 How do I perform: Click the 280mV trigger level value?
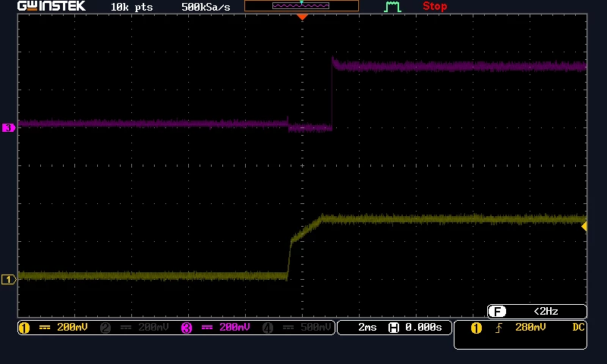[x=530, y=328]
